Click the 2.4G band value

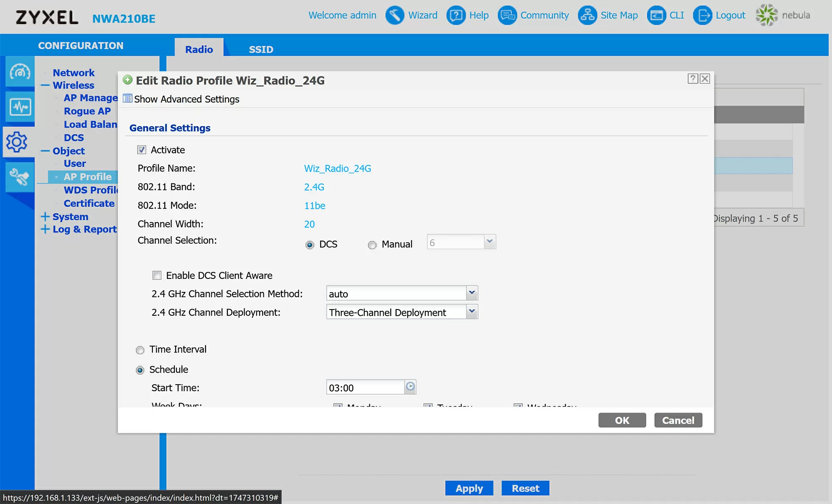(x=314, y=187)
